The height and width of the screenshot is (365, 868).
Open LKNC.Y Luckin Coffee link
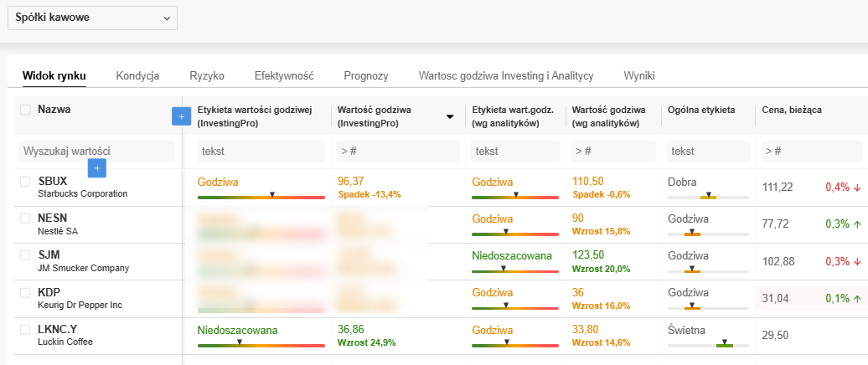click(x=65, y=335)
